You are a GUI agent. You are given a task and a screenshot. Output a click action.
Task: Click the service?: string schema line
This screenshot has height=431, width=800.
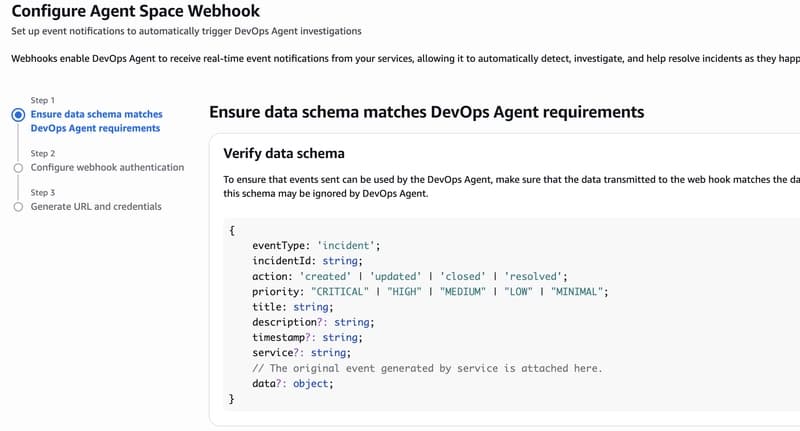click(302, 353)
